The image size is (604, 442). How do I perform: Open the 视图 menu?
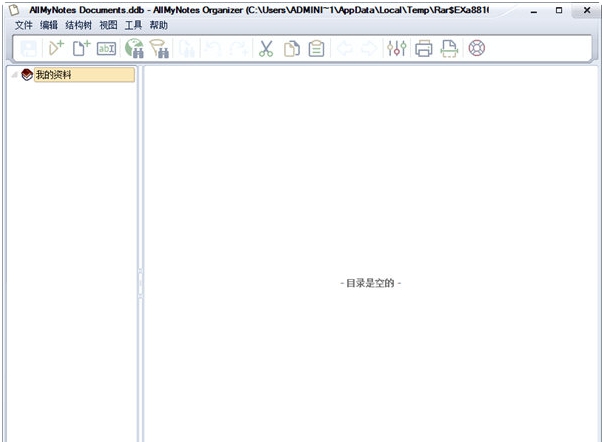(108, 25)
